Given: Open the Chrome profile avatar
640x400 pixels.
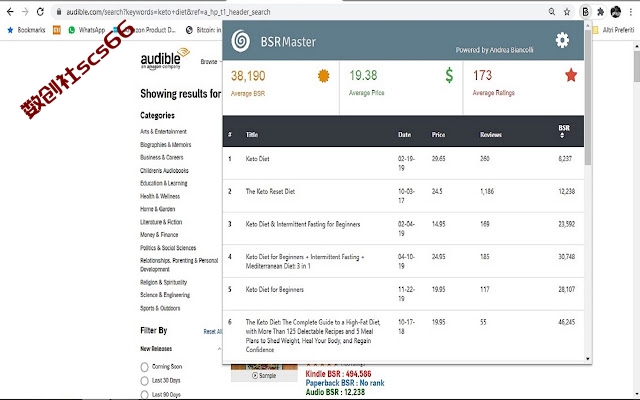Looking at the screenshot, I should click(616, 12).
